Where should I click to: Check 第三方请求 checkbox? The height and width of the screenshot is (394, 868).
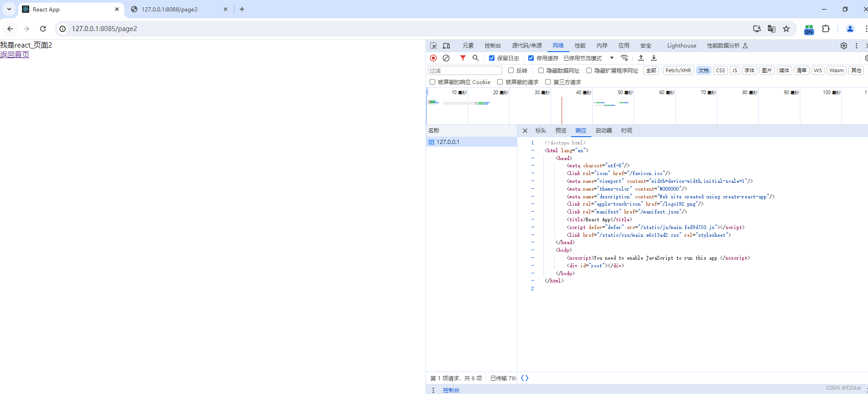coord(548,82)
